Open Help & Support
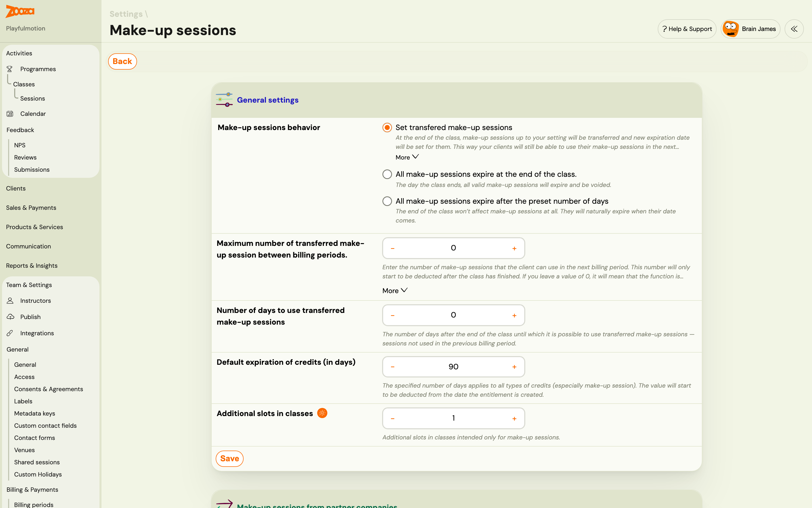Screen dimensions: 812x508 687,29
